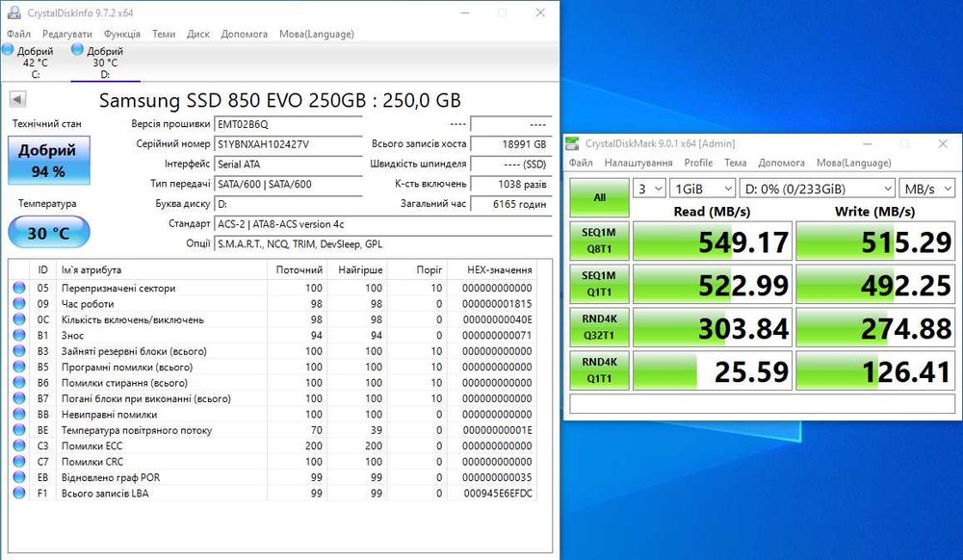
Task: Open Мова(Language) menu in CrystalDiskInfo
Action: (316, 34)
